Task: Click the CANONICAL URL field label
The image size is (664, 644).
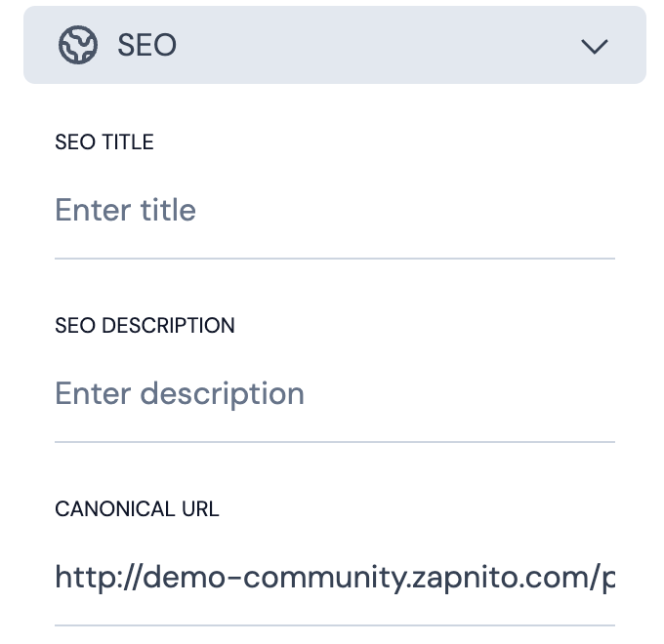Action: pos(137,508)
